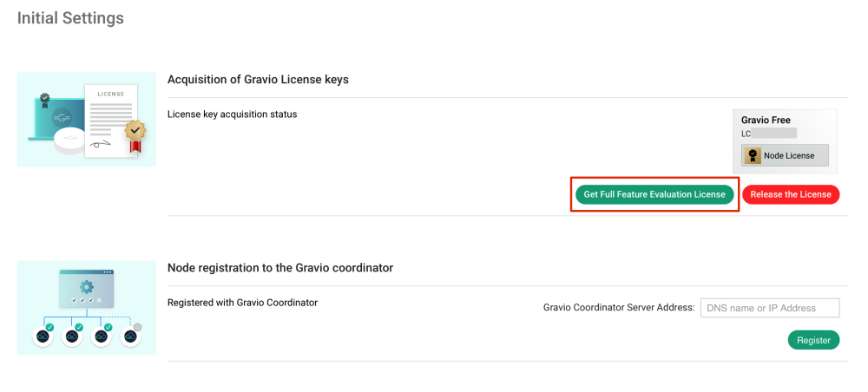Click the Initial Settings page heading

point(70,17)
